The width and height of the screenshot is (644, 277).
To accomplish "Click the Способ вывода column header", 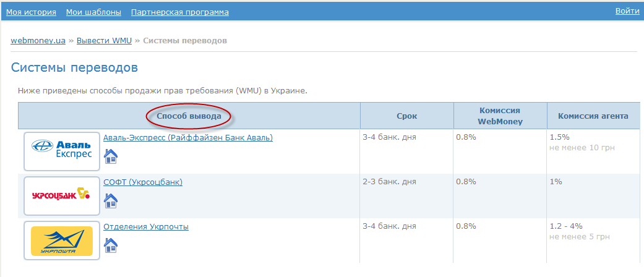I will (x=189, y=116).
